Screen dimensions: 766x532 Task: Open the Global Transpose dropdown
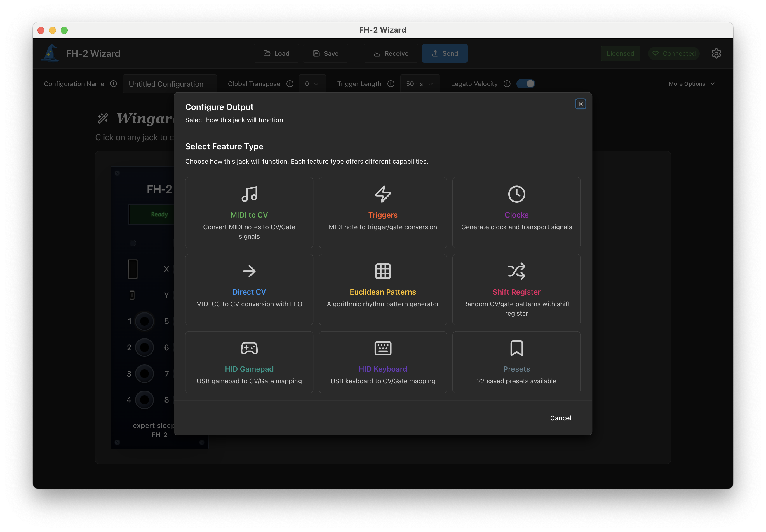click(x=312, y=84)
